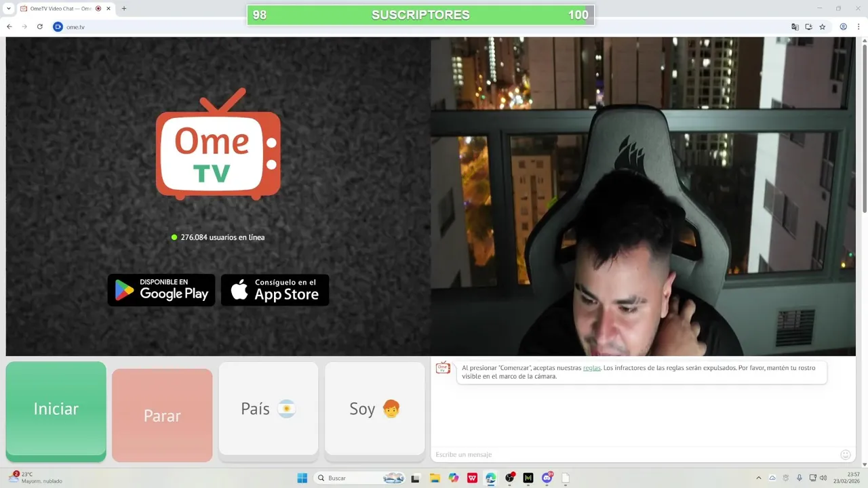Click the SUSCRIPTORES progress bar overlay
Screen dimensions: 868x488
pyautogui.click(x=420, y=15)
